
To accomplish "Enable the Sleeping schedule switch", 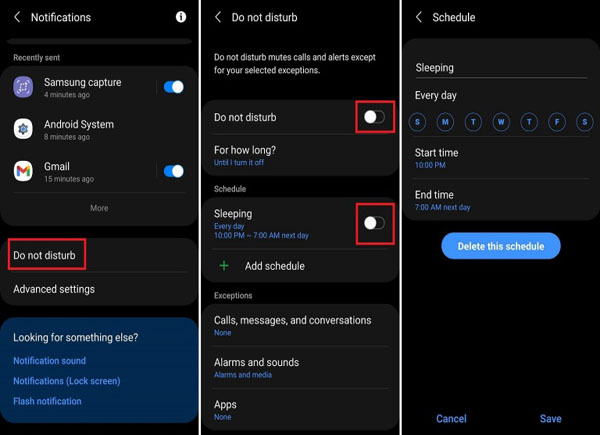I will pos(374,222).
